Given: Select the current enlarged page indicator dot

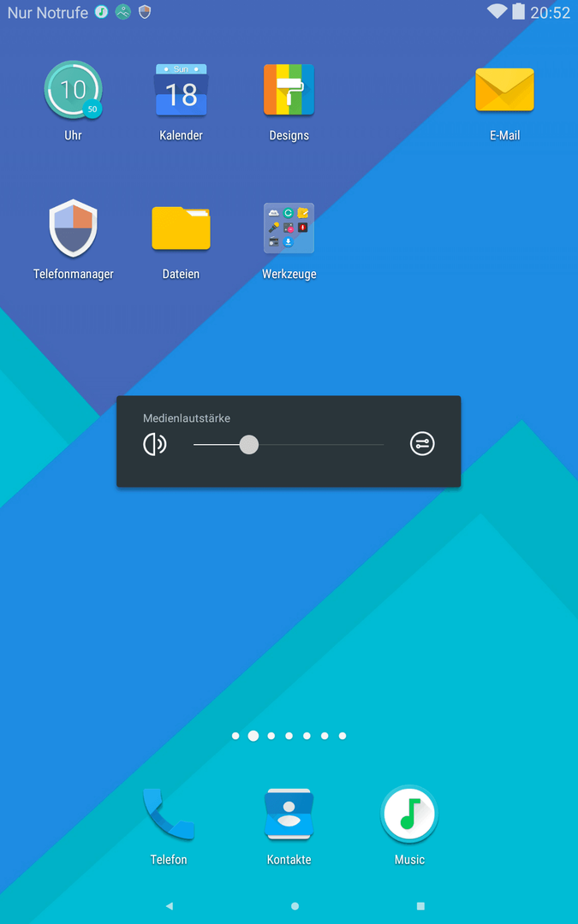Looking at the screenshot, I should tap(253, 736).
